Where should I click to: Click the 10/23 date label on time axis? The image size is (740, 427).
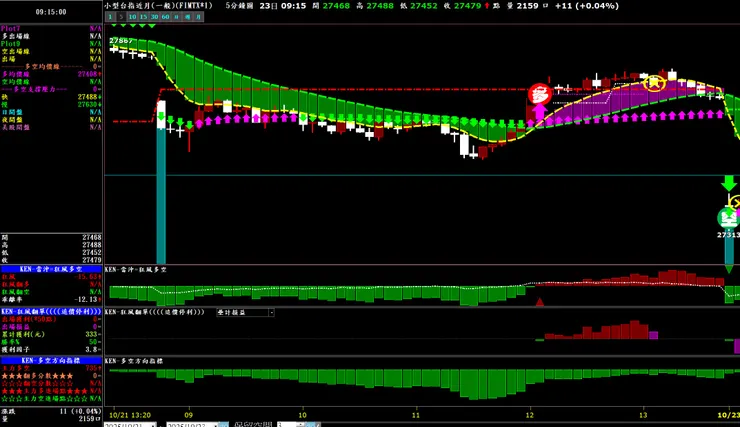[x=728, y=415]
